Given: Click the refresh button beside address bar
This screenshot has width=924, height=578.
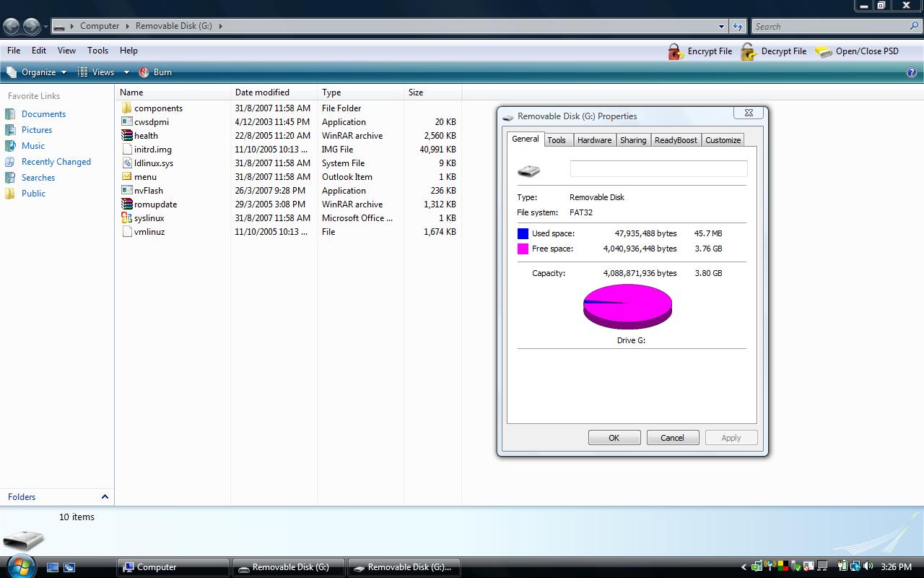Looking at the screenshot, I should pyautogui.click(x=737, y=26).
